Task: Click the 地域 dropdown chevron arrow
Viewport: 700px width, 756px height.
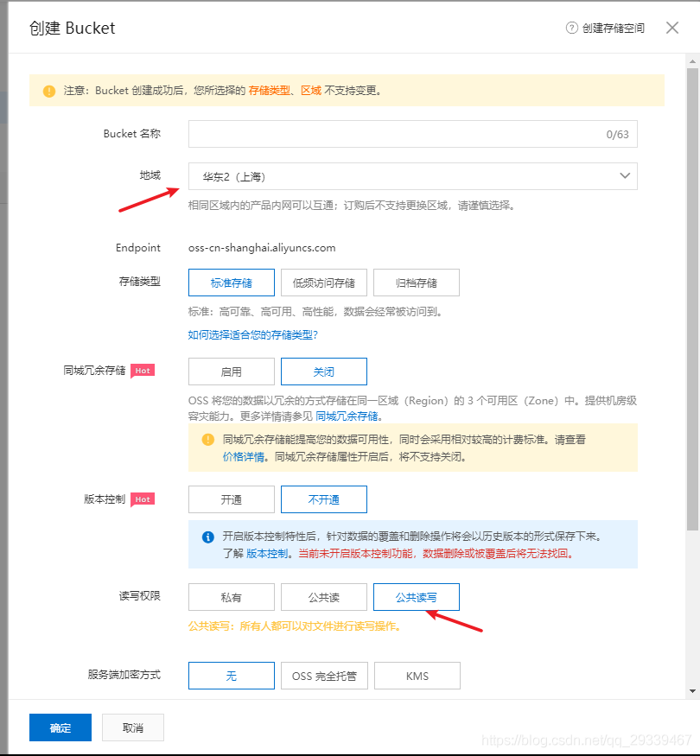Action: [x=625, y=176]
